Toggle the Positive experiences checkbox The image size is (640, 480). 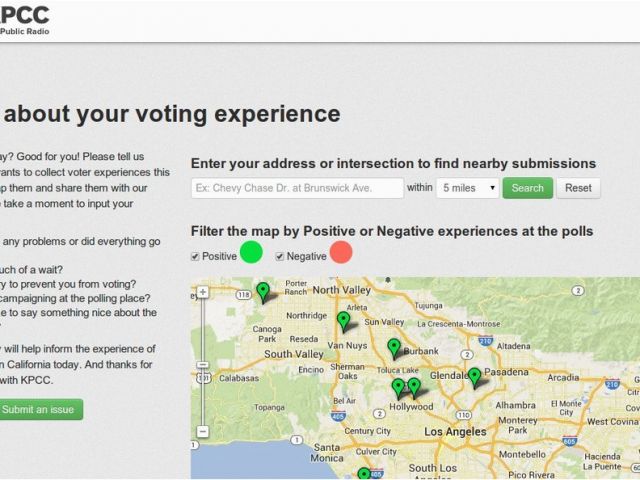(195, 256)
